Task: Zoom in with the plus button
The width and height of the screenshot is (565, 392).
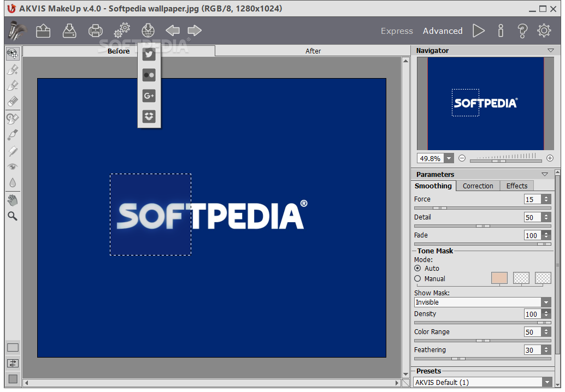Action: pos(550,158)
